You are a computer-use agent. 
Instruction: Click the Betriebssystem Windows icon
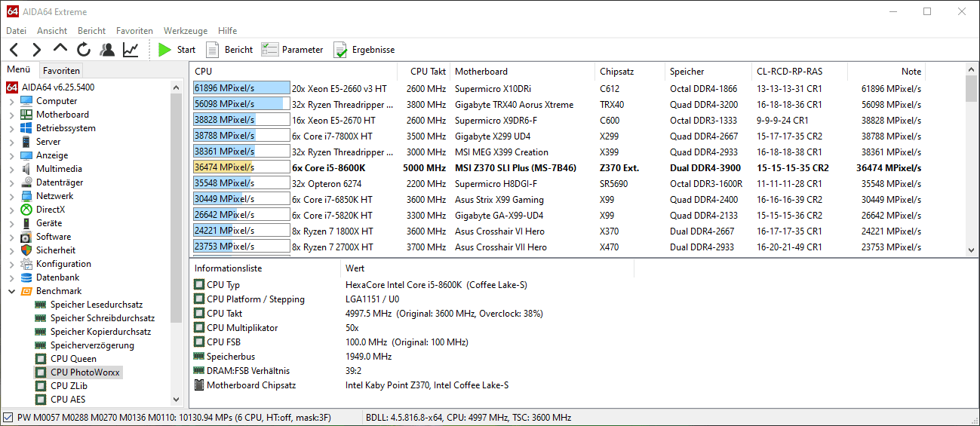[x=26, y=128]
